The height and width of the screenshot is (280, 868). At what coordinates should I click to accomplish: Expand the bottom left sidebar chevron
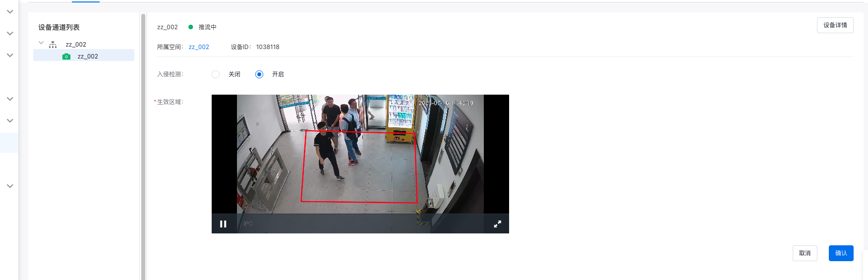tap(10, 186)
